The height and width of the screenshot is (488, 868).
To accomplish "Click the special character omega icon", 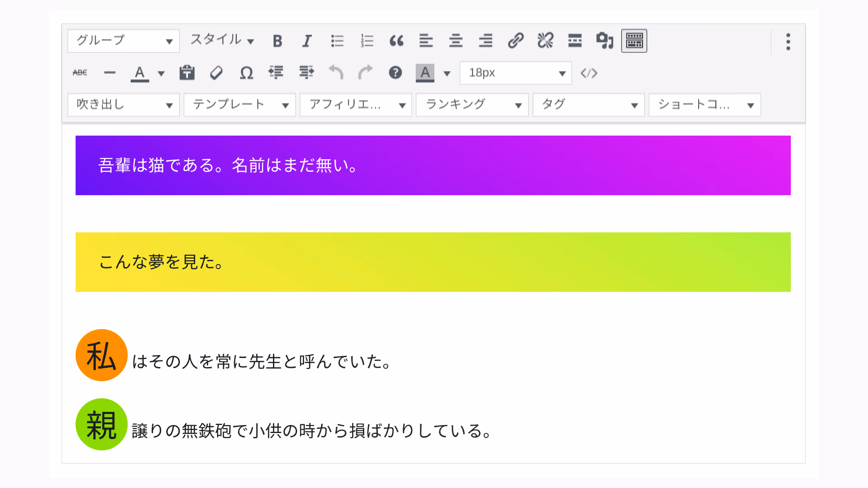I will [246, 73].
